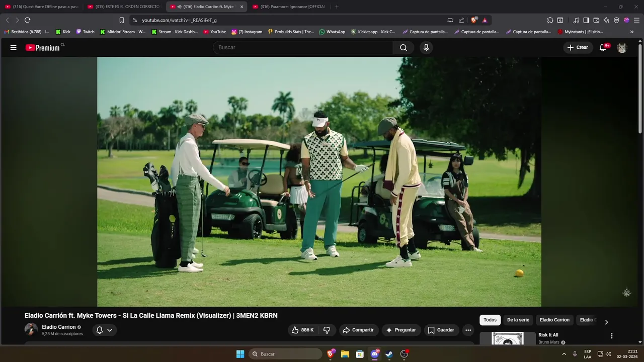Open the picture-in-picture/install icon in address bar
The width and height of the screenshot is (644, 362).
tap(450, 20)
